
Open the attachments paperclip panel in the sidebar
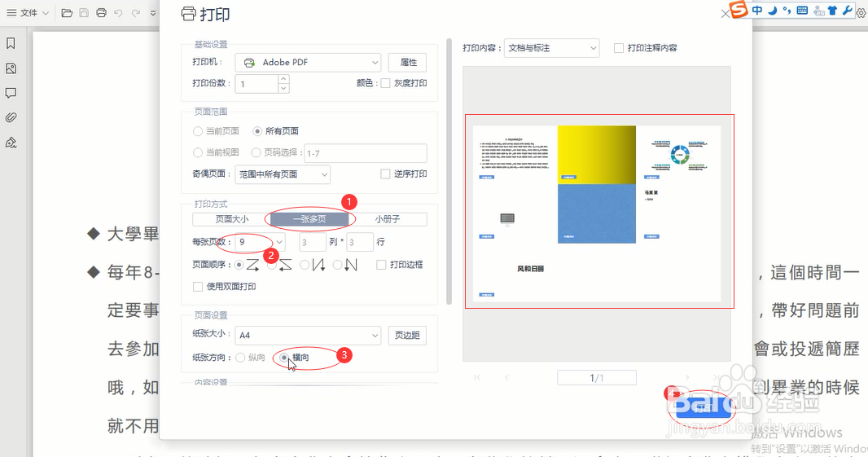pyautogui.click(x=11, y=117)
